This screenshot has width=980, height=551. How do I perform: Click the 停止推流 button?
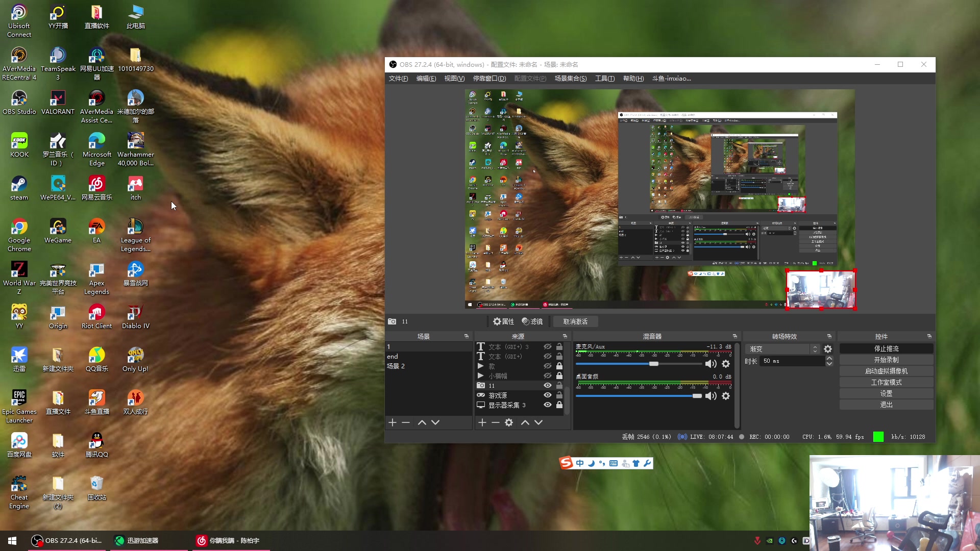pos(886,349)
